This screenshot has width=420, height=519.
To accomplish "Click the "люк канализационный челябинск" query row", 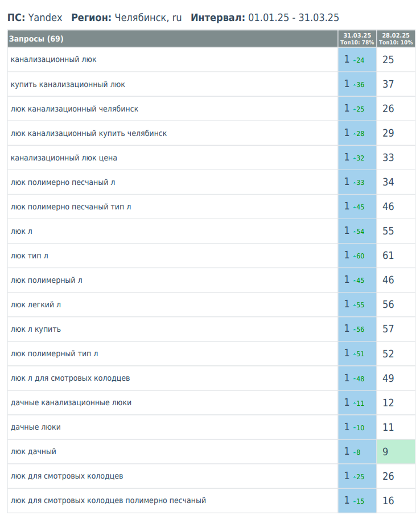I will [75, 109].
